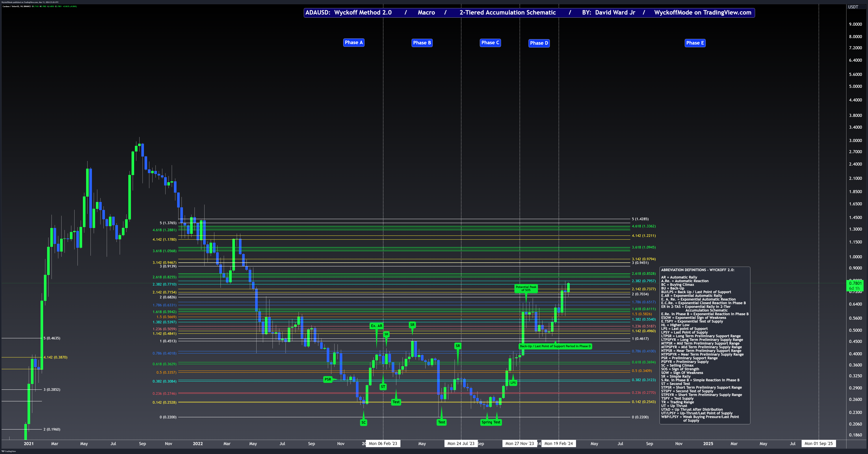Image resolution: width=868 pixels, height=454 pixels.
Task: Click the 2.382 (0.7957) Fibonacci label
Action: click(644, 281)
